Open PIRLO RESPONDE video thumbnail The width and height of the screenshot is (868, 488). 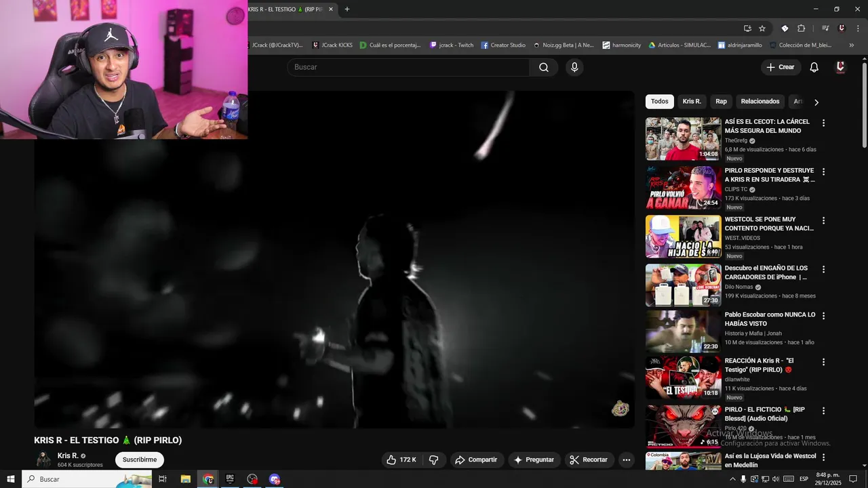[x=683, y=188]
